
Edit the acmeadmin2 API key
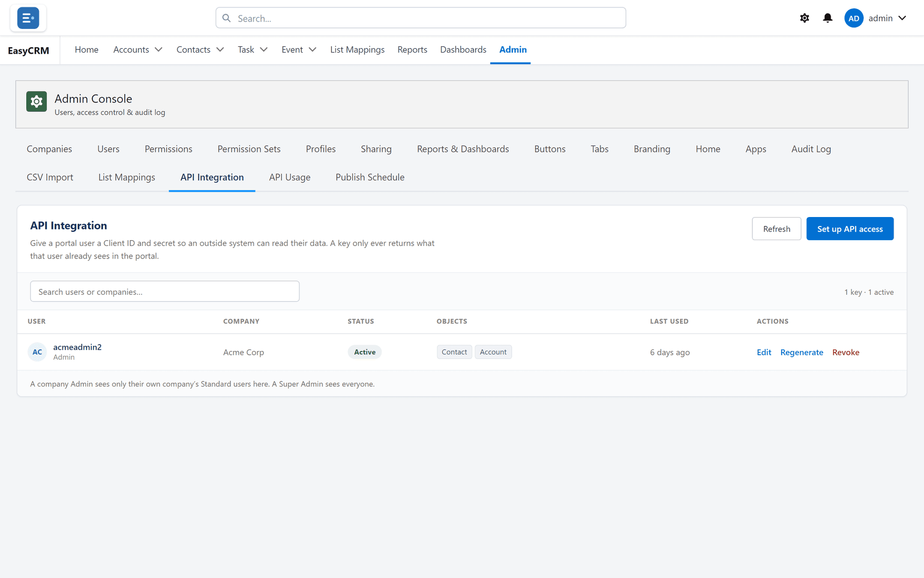pos(763,352)
